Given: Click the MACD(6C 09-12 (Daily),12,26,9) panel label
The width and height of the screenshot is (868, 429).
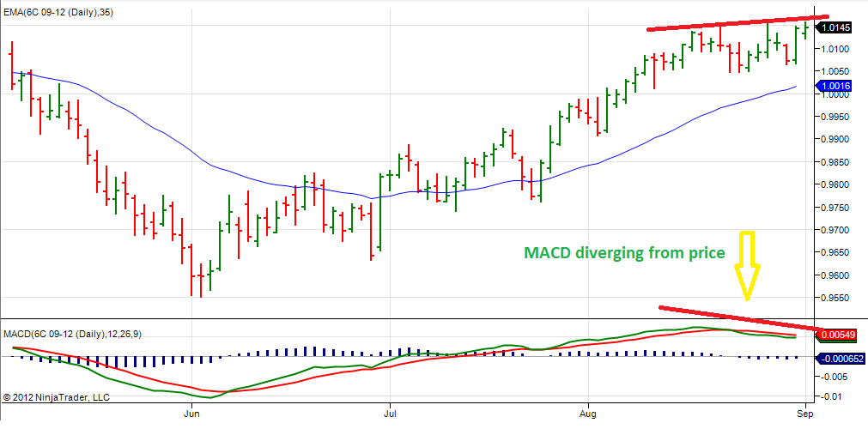Looking at the screenshot, I should 72,335.
